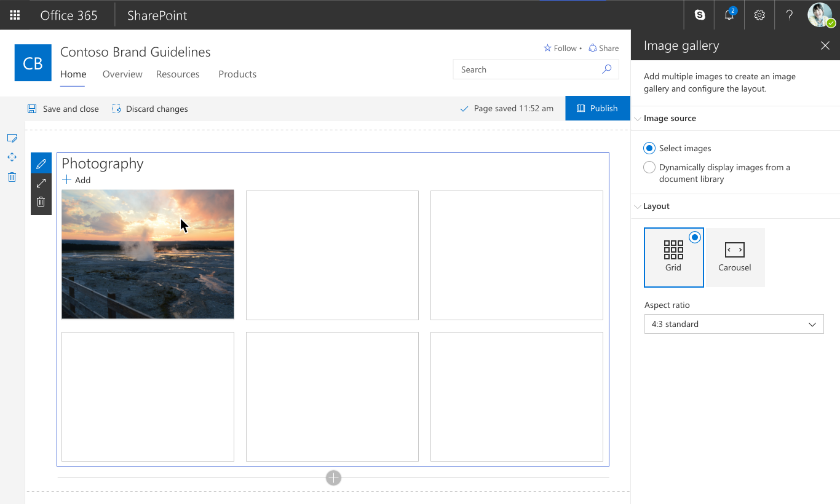Go to the Resources tab
The width and height of the screenshot is (840, 504).
tap(178, 74)
